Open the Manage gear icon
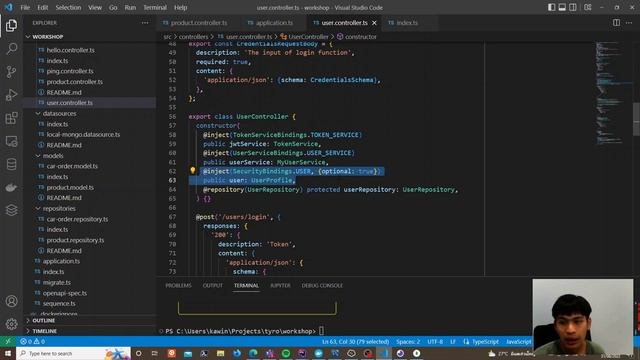This screenshot has height=360, width=640. [x=11, y=324]
